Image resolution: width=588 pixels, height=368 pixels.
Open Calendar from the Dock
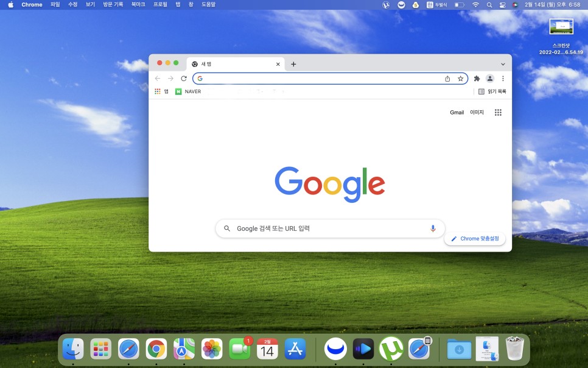267,349
